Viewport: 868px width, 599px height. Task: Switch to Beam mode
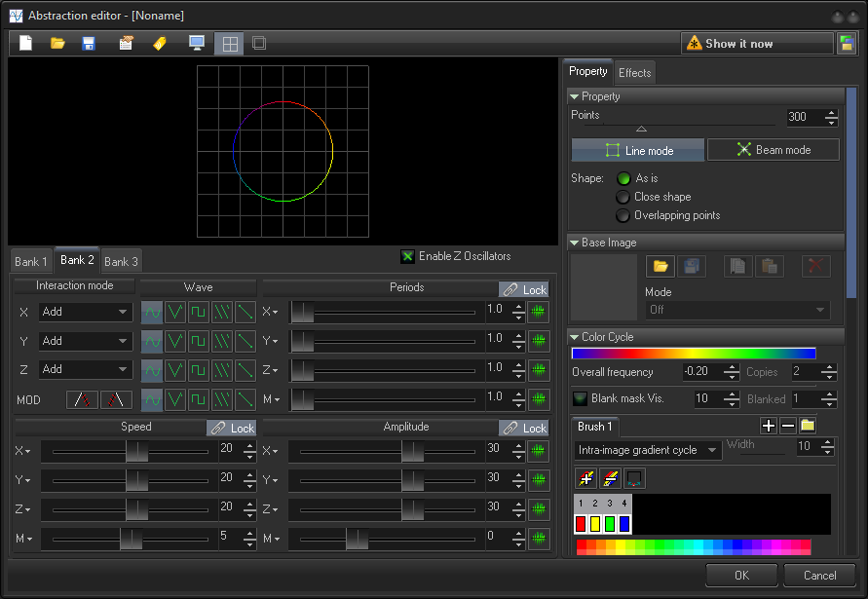[773, 150]
